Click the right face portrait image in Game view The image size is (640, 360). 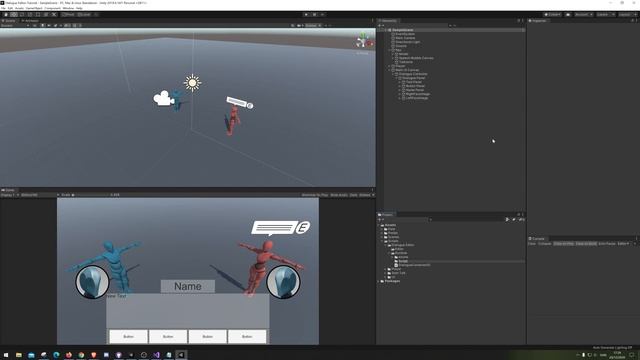284,282
